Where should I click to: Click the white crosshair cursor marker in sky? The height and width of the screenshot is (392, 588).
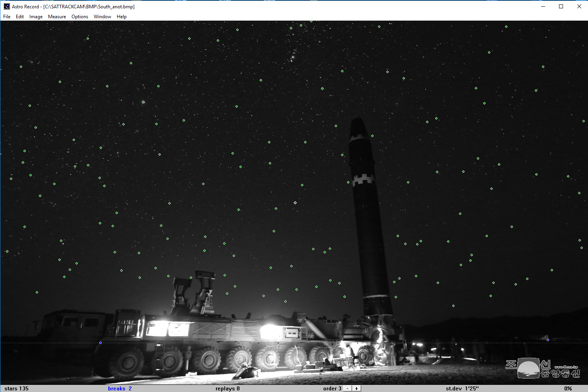[x=295, y=203]
